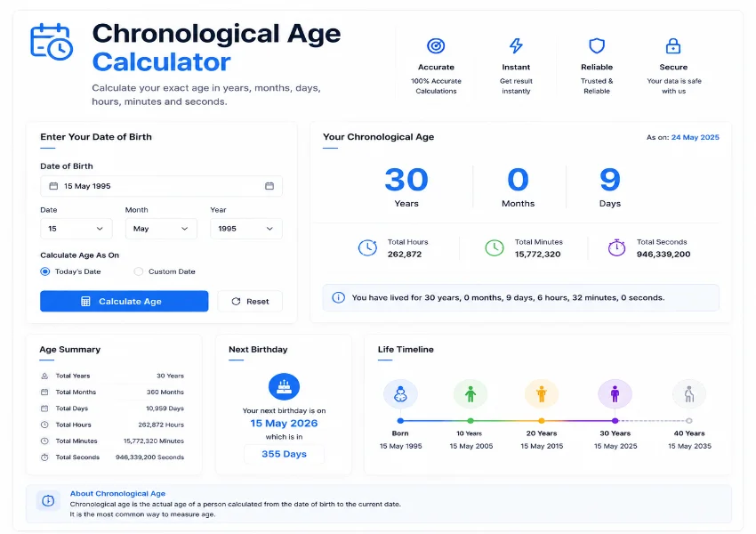Click the info icon in lived-for message
756x534 pixels.
(x=339, y=297)
